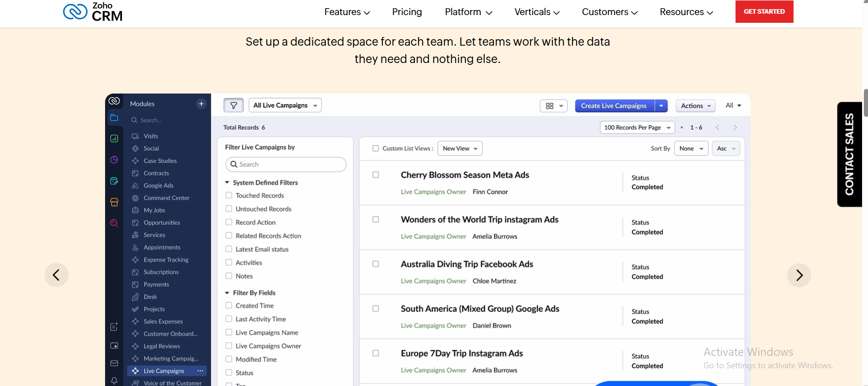
Task: Open the All Live Campaigns dropdown
Action: pos(285,105)
